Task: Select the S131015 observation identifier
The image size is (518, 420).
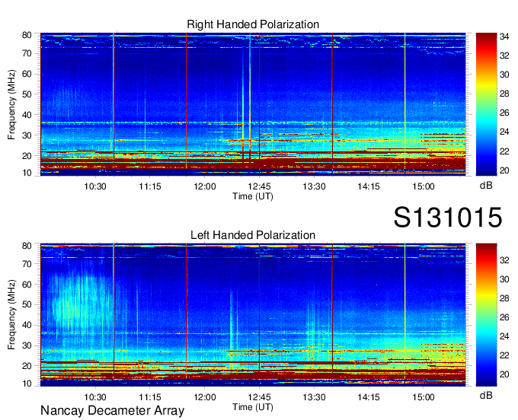Action: pos(448,218)
